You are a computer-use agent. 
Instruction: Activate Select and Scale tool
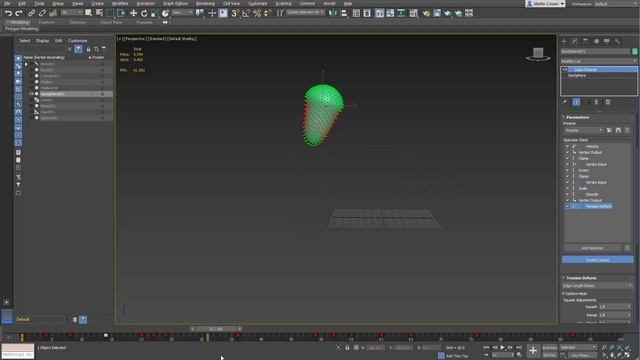coord(154,13)
